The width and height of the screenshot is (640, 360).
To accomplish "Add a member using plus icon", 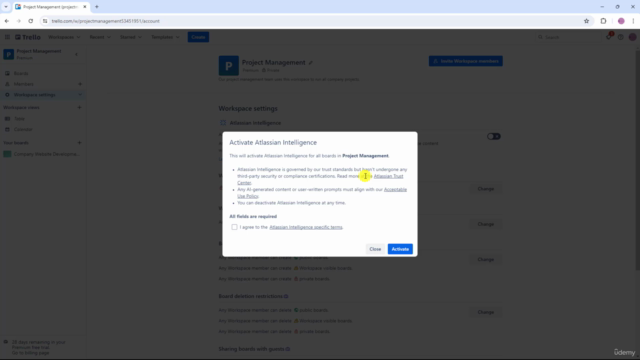I will pos(80,84).
